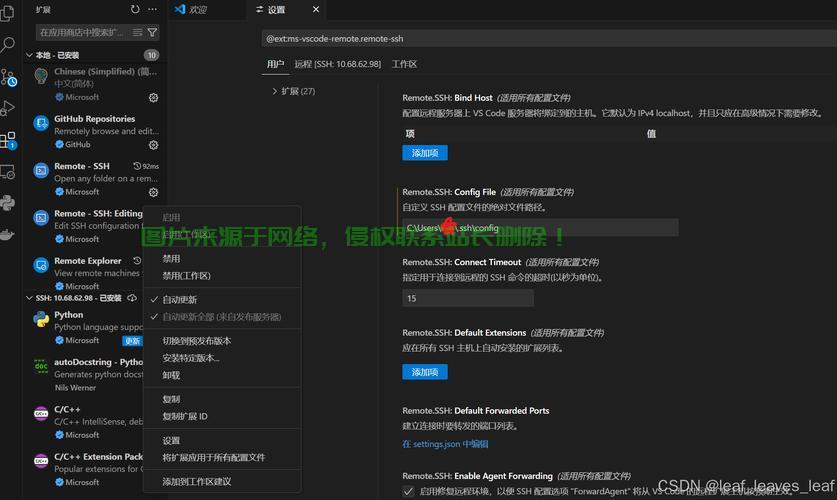Open the Python icon in activity bar
The height and width of the screenshot is (500, 837).
click(x=7, y=203)
